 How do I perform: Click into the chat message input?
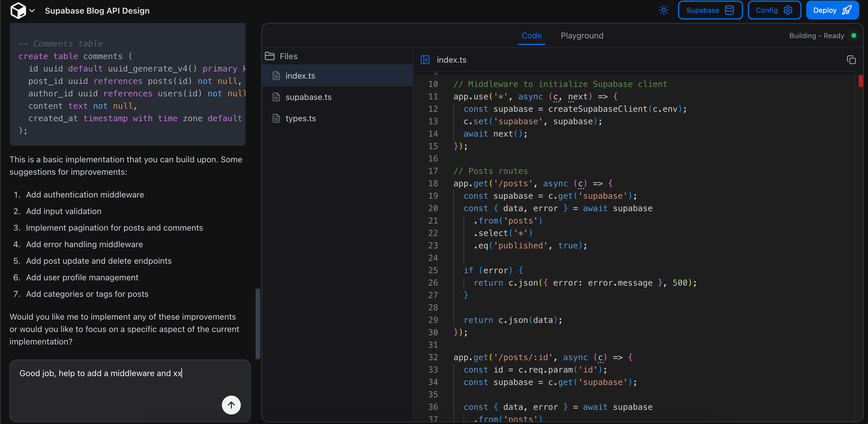(x=115, y=385)
